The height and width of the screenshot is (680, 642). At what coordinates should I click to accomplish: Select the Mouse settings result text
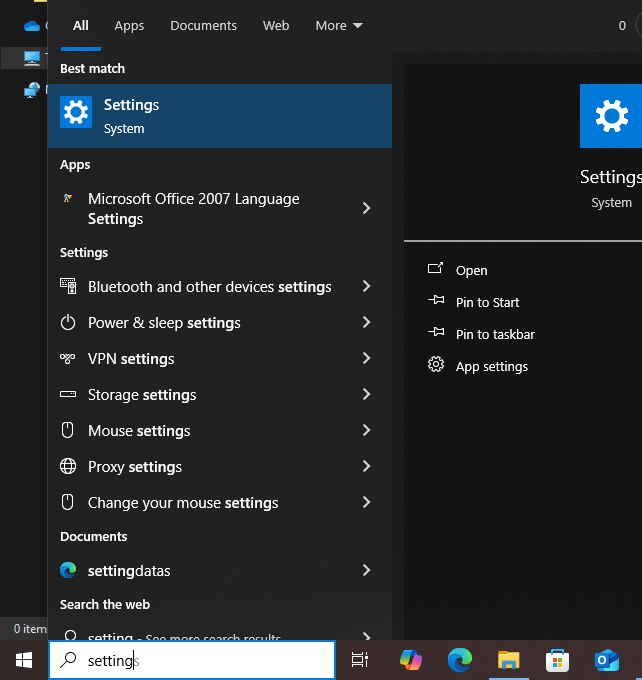tap(139, 431)
